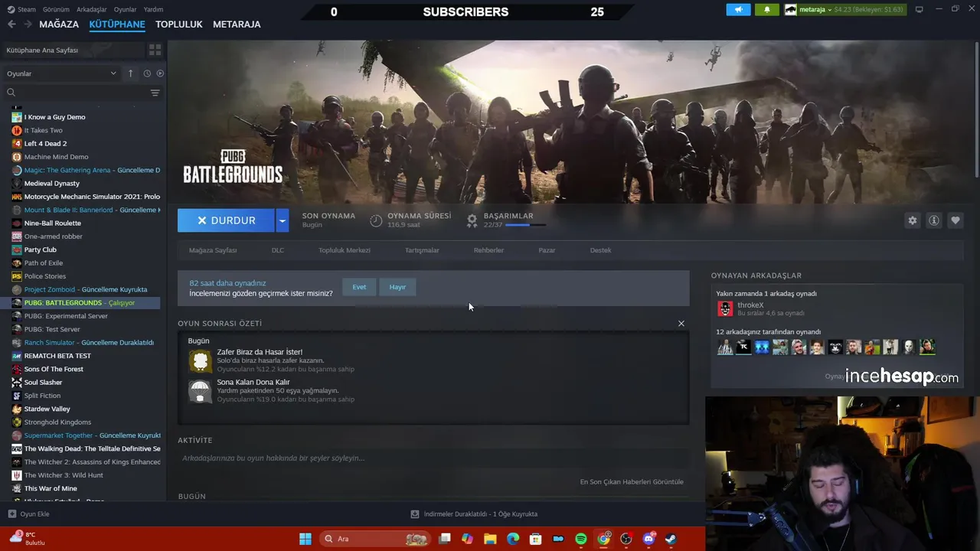980x551 pixels.
Task: Show game info icon
Action: 933,220
